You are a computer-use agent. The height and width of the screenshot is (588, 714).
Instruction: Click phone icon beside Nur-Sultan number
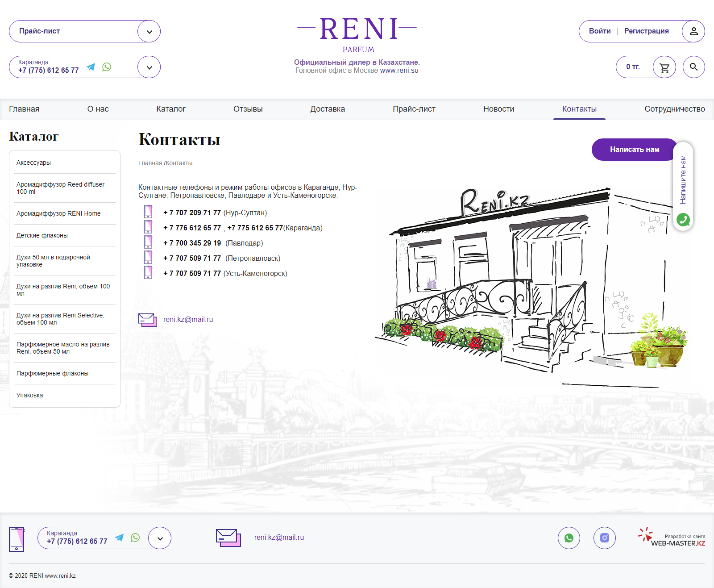click(x=148, y=212)
